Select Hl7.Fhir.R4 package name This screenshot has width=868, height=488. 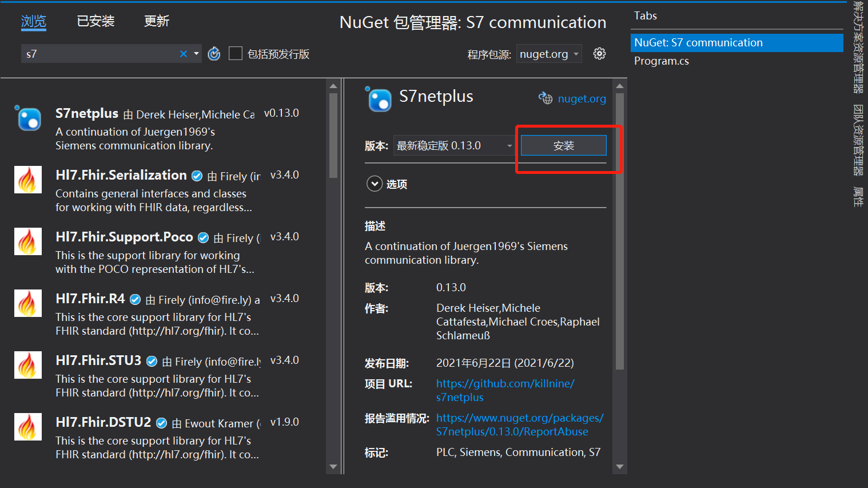pyautogui.click(x=90, y=299)
